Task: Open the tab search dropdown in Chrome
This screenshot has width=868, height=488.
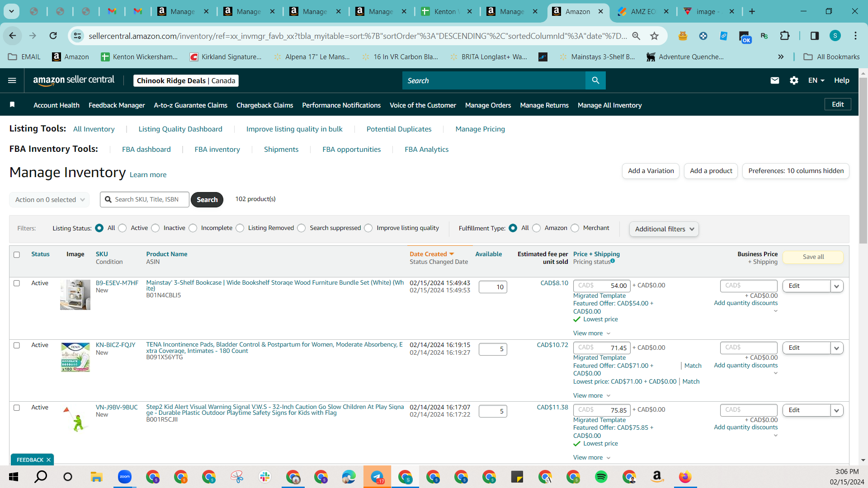Action: pyautogui.click(x=11, y=11)
